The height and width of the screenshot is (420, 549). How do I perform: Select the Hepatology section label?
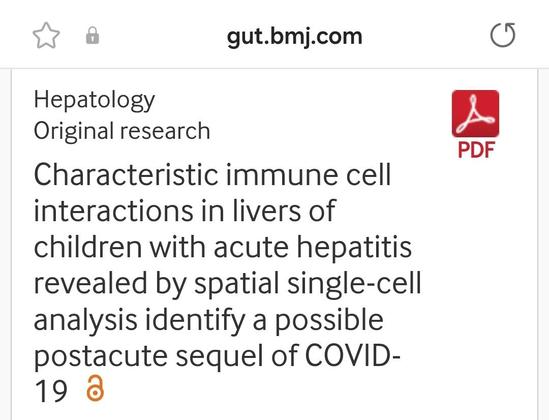click(x=94, y=101)
